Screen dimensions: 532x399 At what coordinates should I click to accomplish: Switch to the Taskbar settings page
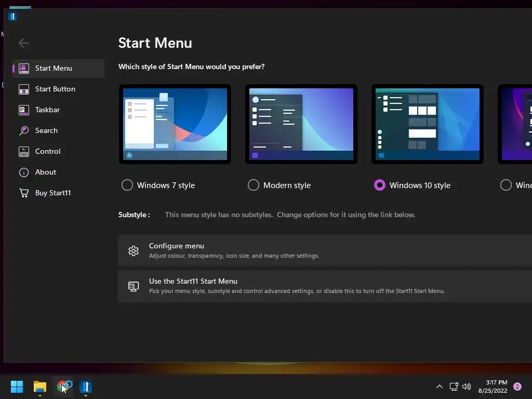click(58, 110)
